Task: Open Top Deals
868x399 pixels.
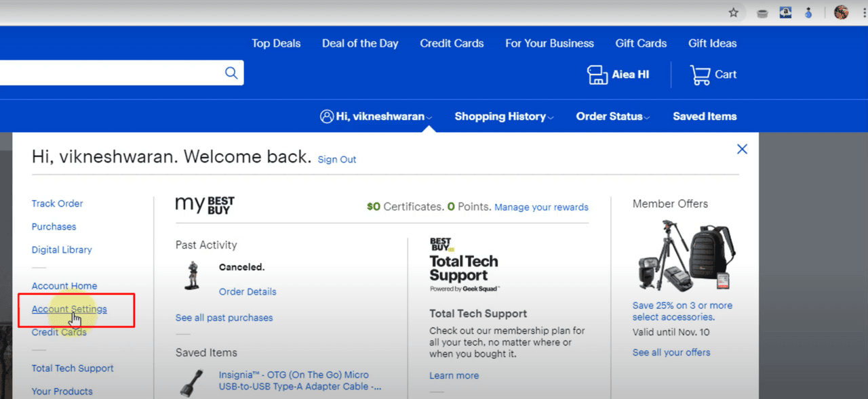Action: point(276,43)
